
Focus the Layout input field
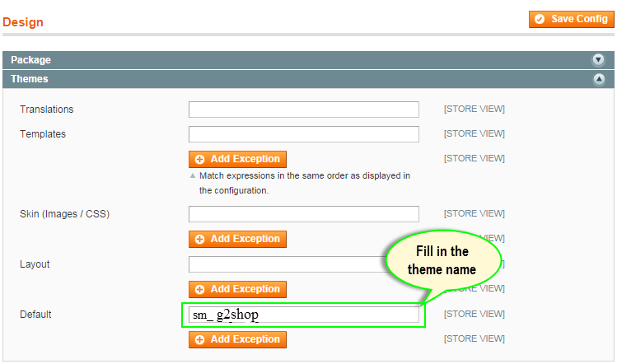coord(287,264)
